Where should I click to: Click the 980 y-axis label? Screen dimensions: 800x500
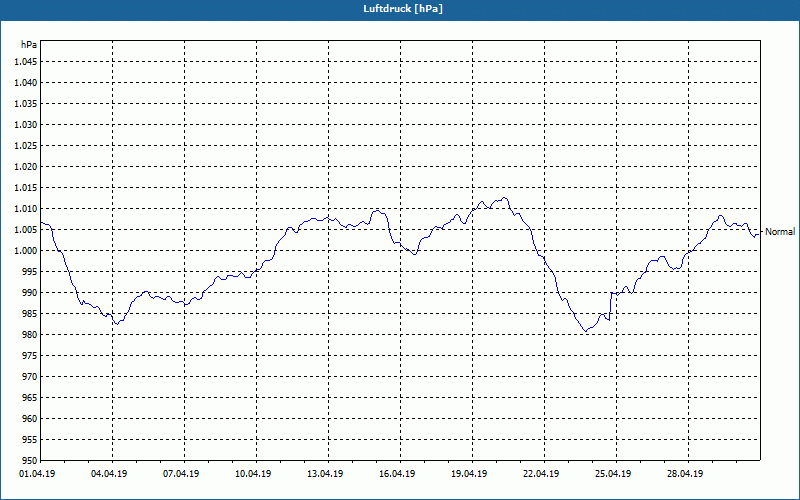coord(30,335)
